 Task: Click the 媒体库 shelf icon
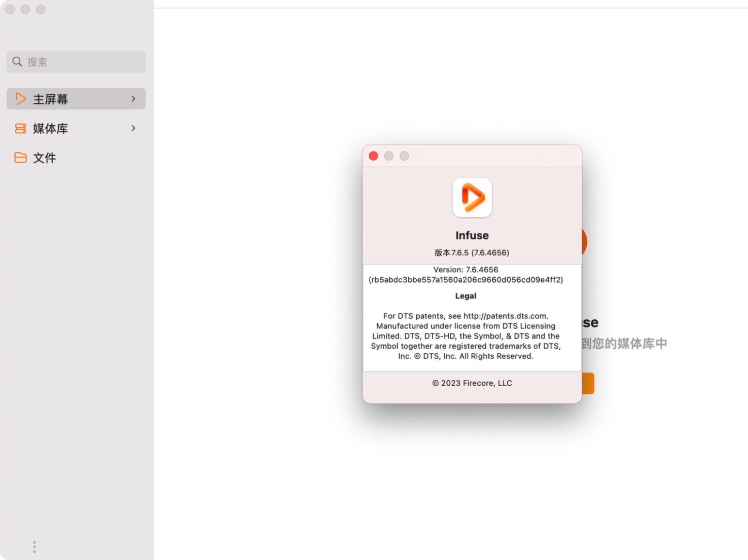[x=20, y=128]
